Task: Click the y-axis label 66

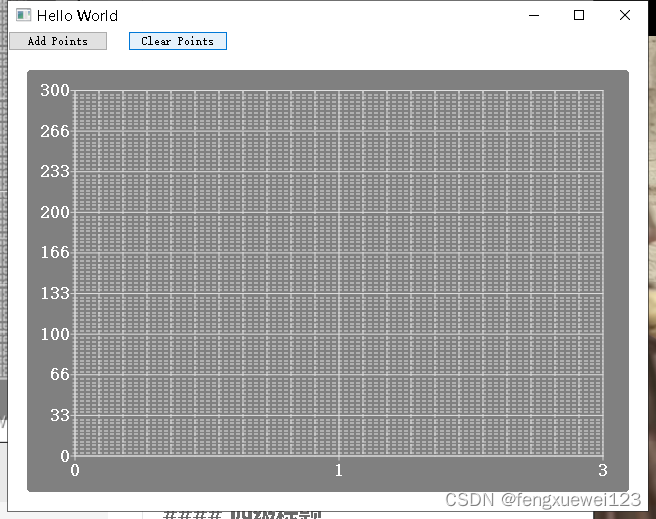Action: tap(60, 374)
